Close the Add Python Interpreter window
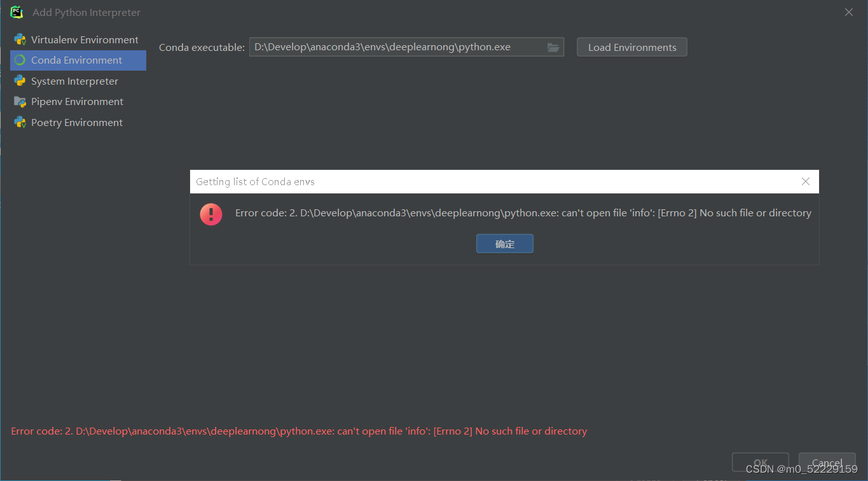This screenshot has width=868, height=481. click(849, 12)
